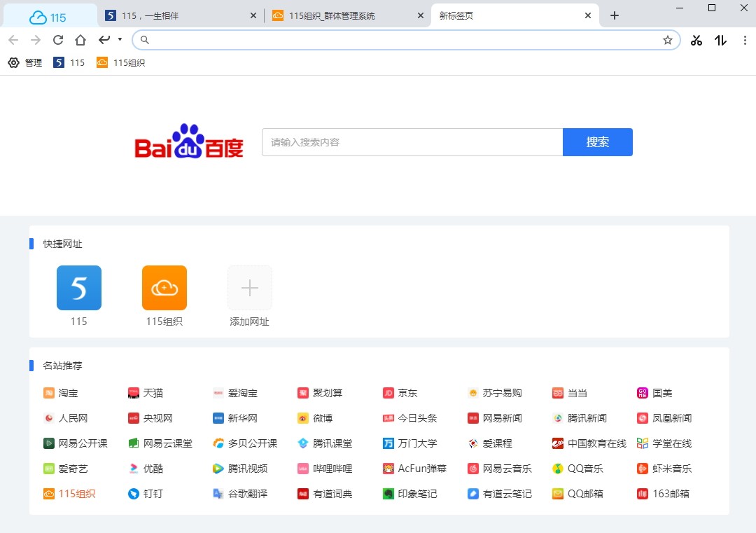Viewport: 756px width, 533px height.
Task: Open the 天猫 site link
Action: [x=146, y=393]
